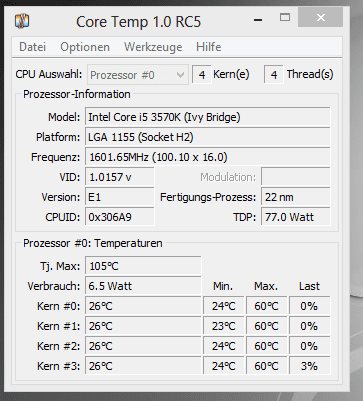Click Kern #2 current temperature 26°C
The image size is (363, 401).
143,346
